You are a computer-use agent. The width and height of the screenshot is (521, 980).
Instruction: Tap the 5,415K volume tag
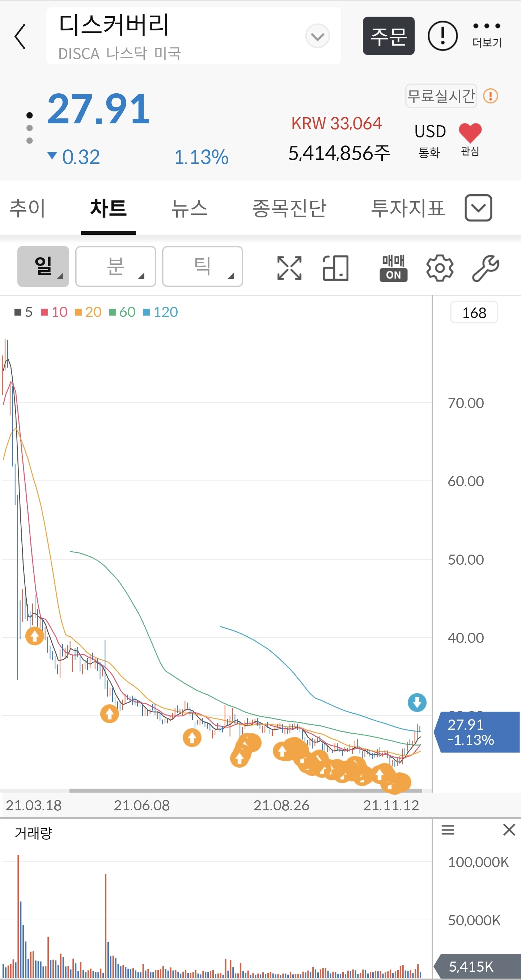[477, 966]
